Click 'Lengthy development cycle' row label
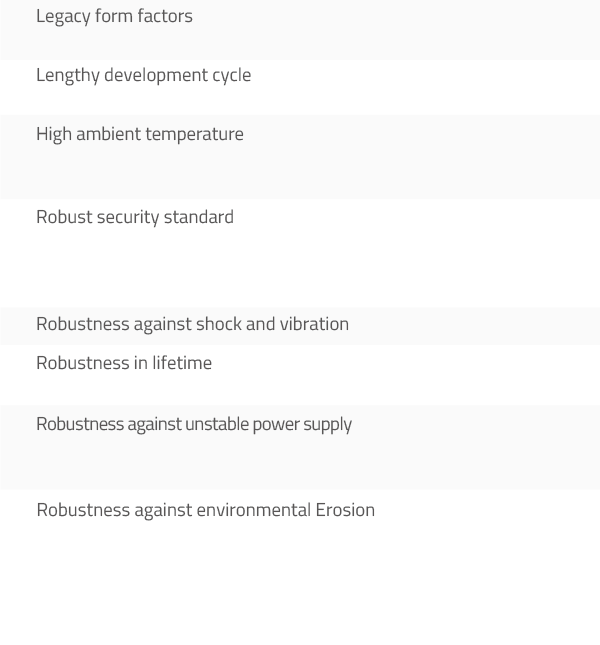Screen dimensions: 600x645 tap(144, 76)
